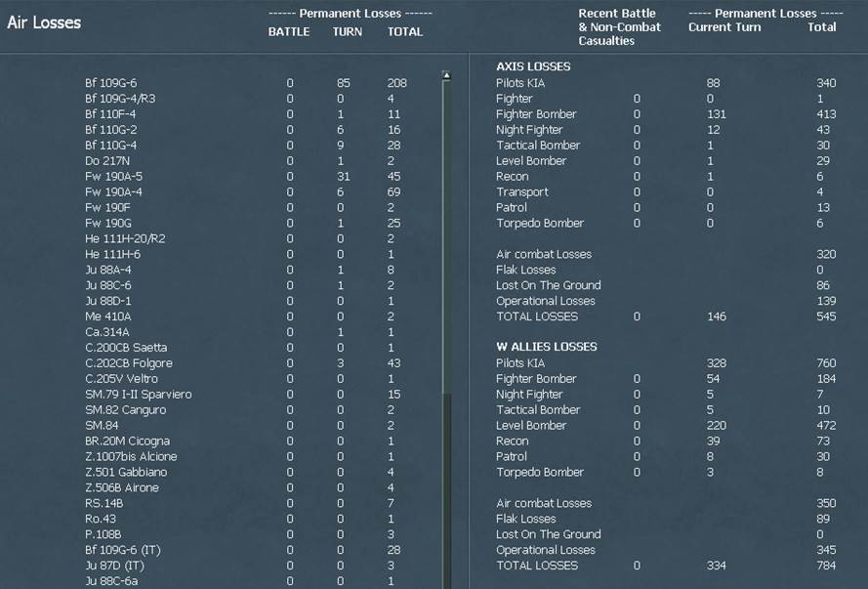868x589 pixels.
Task: Click the TURN column header
Action: [x=348, y=32]
